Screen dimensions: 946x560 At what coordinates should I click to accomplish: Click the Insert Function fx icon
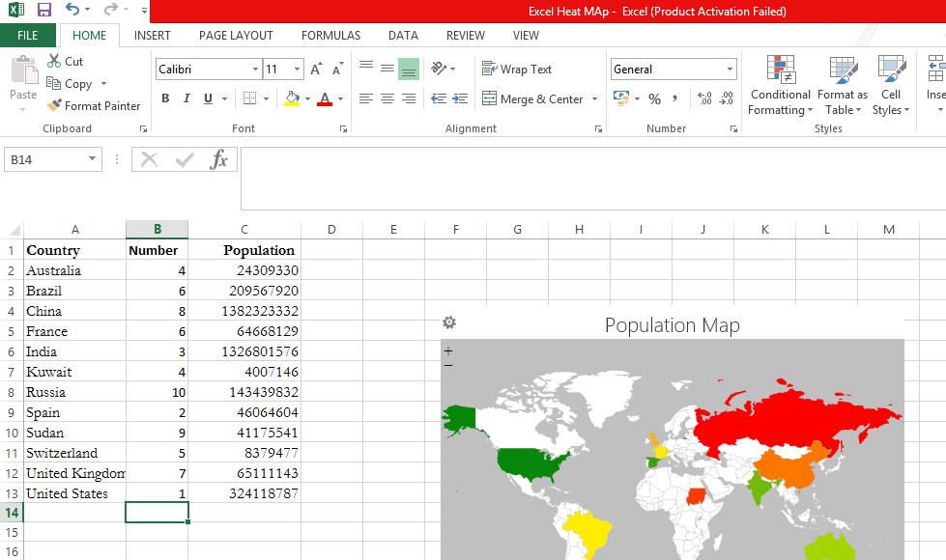click(219, 159)
